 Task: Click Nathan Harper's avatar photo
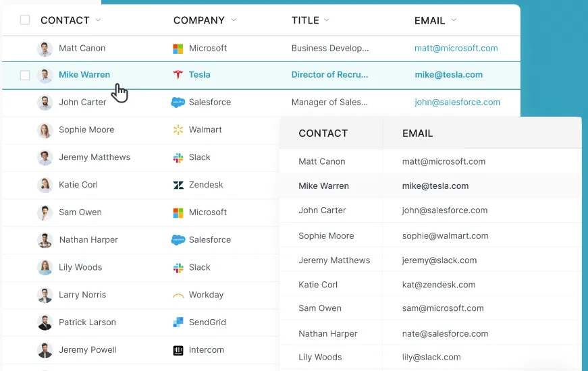point(45,240)
